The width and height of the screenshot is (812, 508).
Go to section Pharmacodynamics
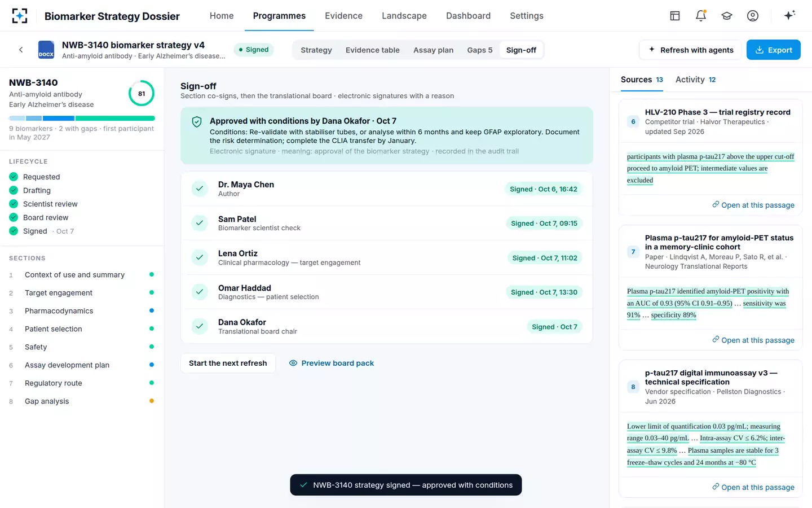point(82,311)
